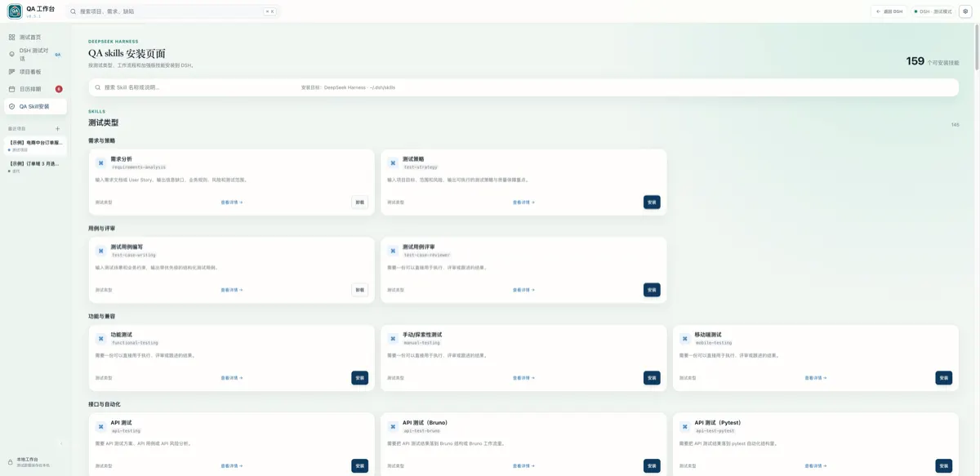Click the API 测试 skill card icon
Viewport: 980px width, 476px height.
pyautogui.click(x=101, y=426)
